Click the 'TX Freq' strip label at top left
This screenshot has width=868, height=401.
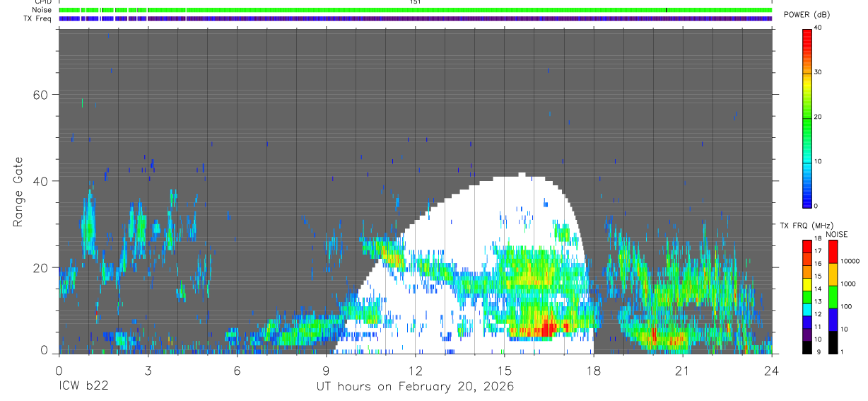click(37, 18)
